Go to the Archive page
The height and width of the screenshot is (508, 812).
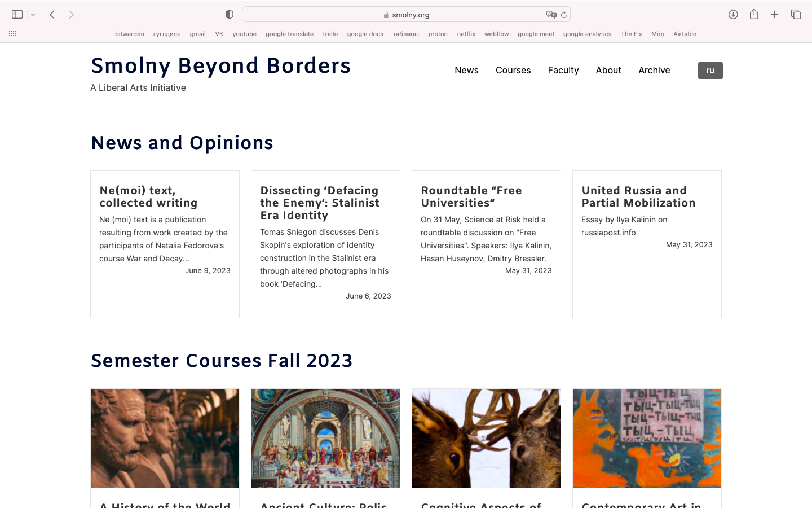[x=654, y=71]
